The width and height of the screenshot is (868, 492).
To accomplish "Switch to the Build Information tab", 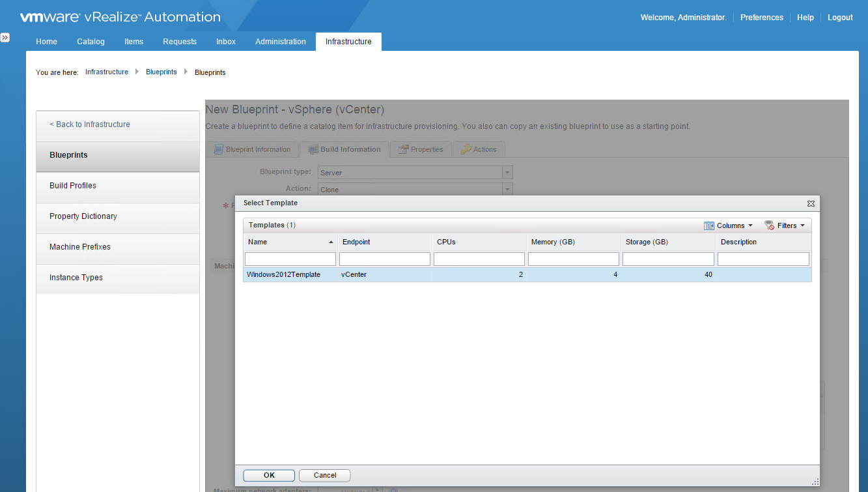I will [344, 149].
